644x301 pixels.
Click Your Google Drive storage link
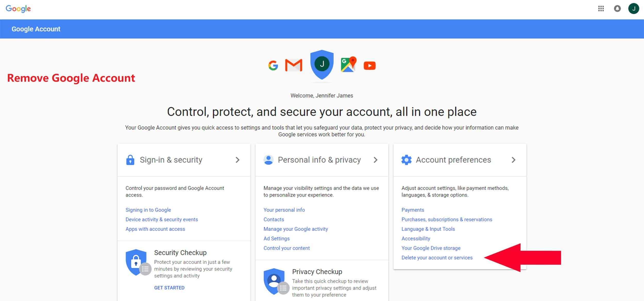point(430,248)
